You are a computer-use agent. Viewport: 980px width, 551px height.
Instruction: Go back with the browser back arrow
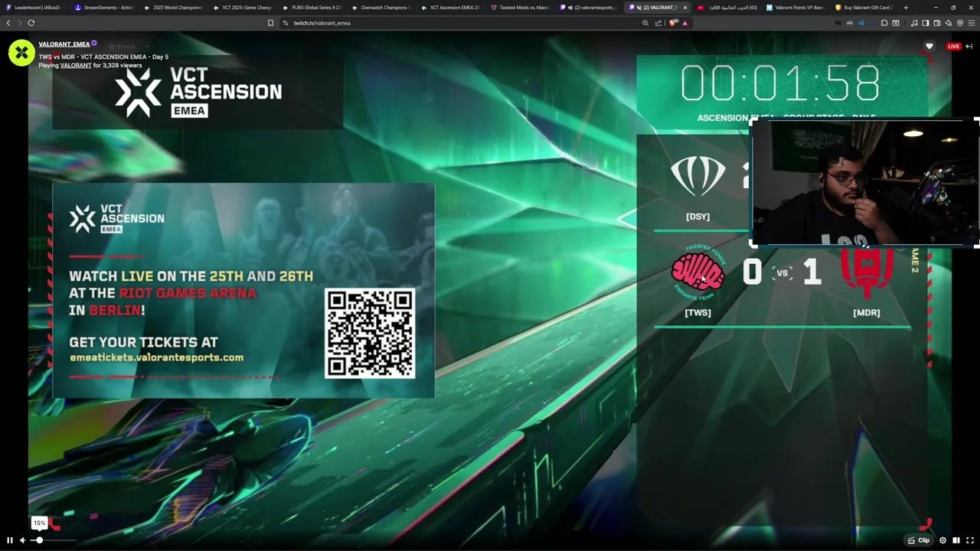pos(8,23)
